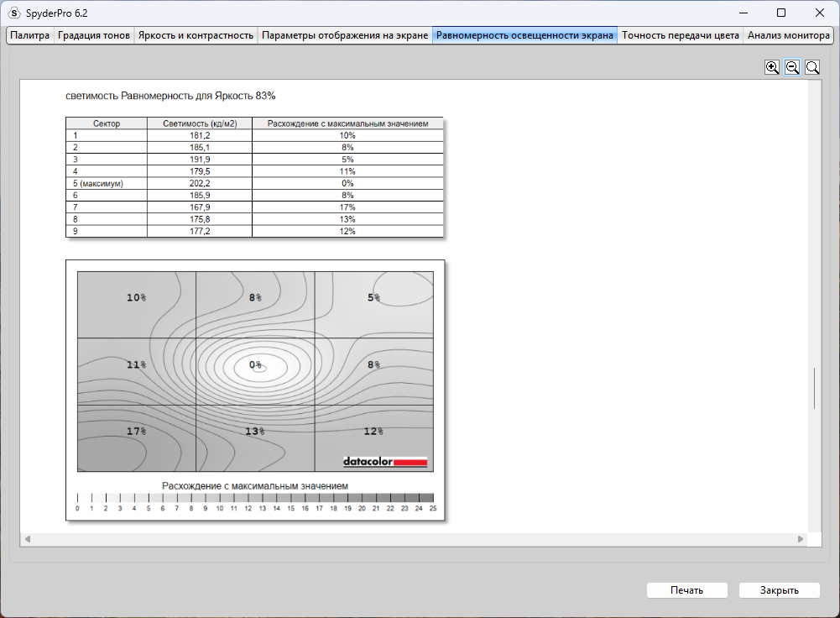Viewport: 840px width, 618px height.
Task: Open the Яркость и контрастность tab
Action: (196, 35)
